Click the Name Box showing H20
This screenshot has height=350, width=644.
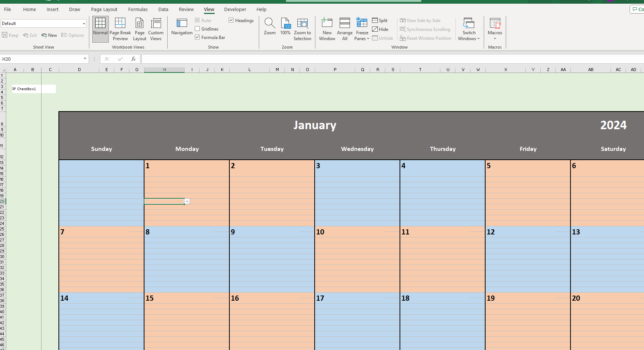click(x=42, y=59)
